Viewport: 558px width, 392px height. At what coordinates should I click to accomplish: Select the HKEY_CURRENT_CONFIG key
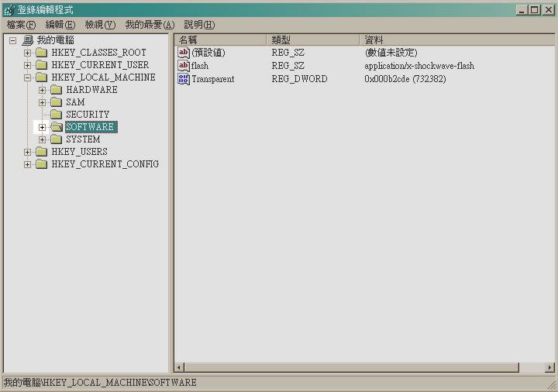coord(105,164)
